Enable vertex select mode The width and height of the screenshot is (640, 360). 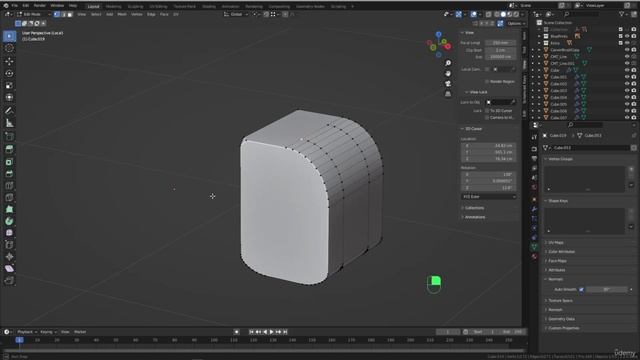pyautogui.click(x=57, y=14)
